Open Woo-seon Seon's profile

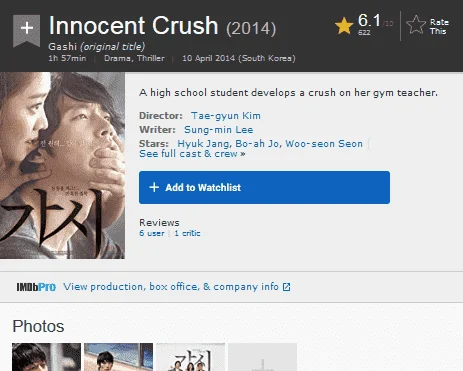pos(324,144)
